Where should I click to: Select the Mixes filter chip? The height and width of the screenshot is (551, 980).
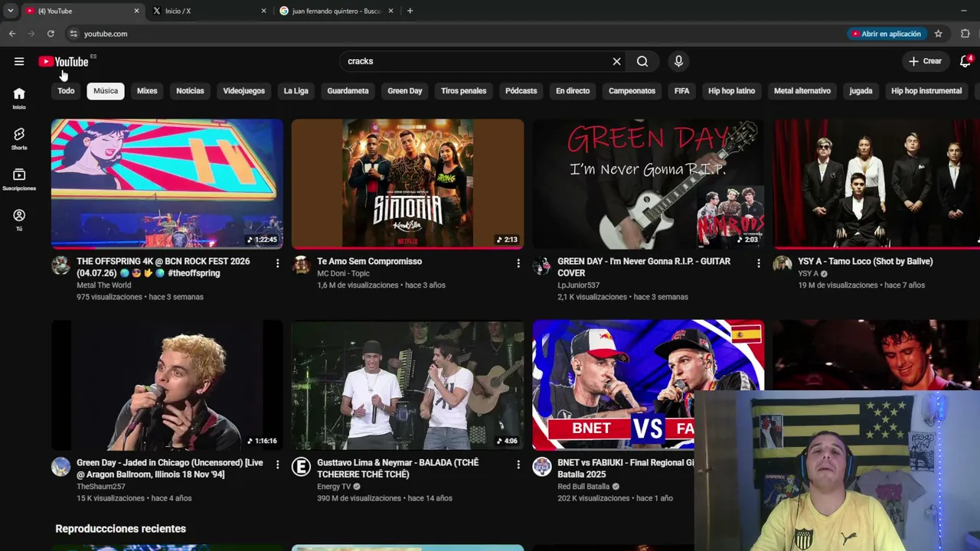[x=147, y=91]
